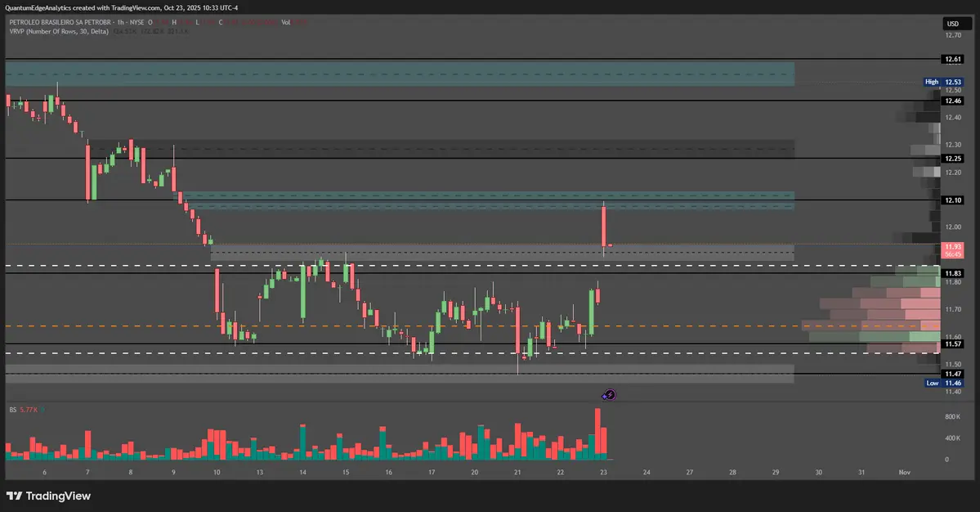
Task: Click date label 10 on time axis
Action: (x=217, y=473)
